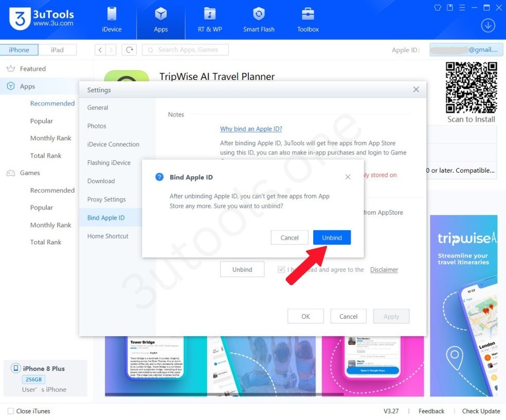Open the RT & WP icon
The image size is (506, 420).
(210, 20)
